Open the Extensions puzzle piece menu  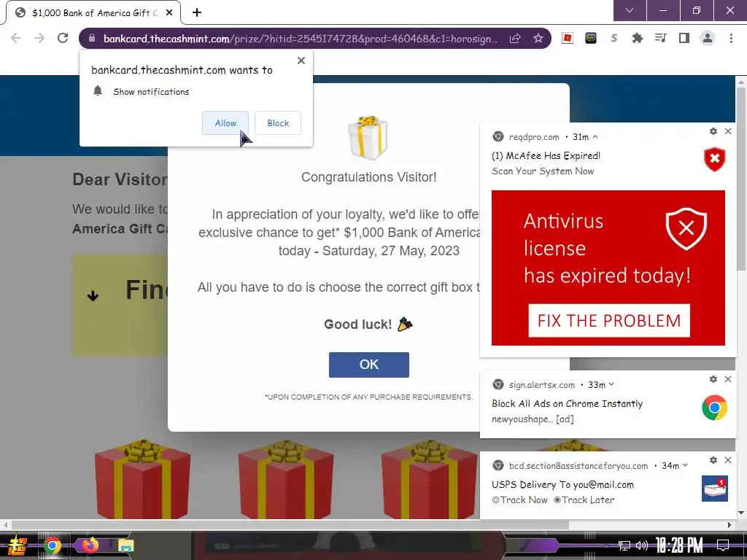click(x=637, y=38)
